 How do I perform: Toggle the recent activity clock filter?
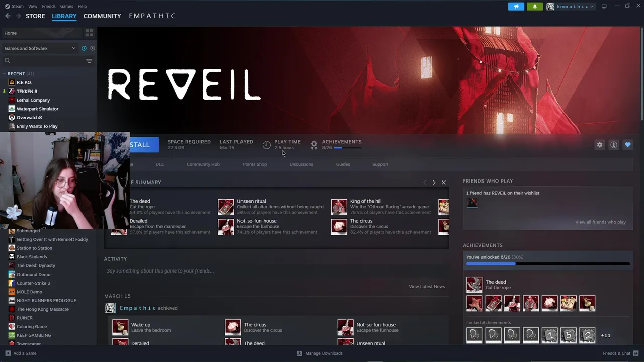[x=84, y=48]
